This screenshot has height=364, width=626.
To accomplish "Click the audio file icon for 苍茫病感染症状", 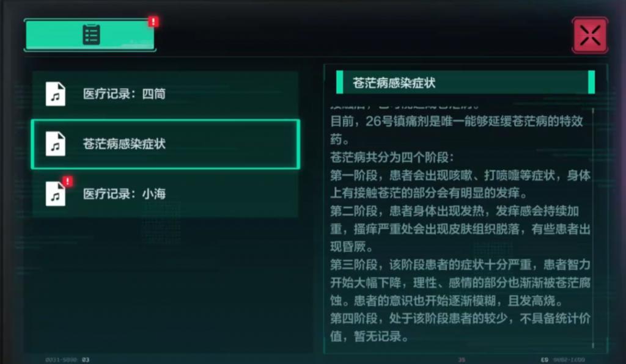I will [56, 144].
